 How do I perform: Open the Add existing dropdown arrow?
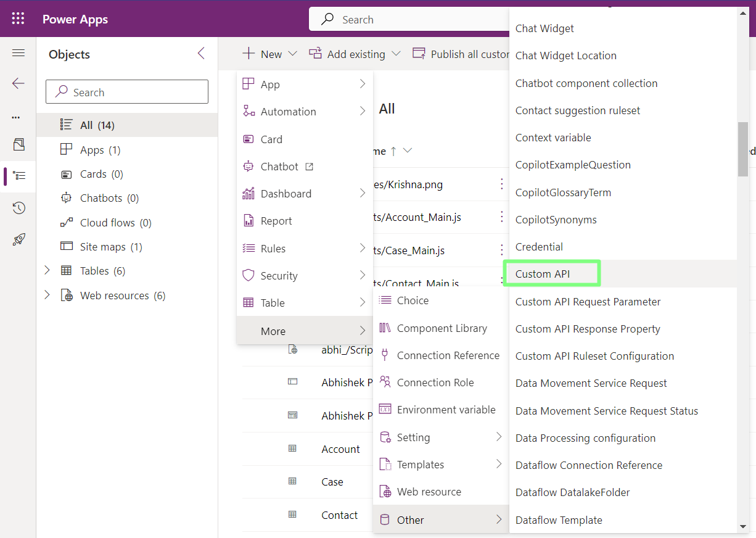[396, 54]
